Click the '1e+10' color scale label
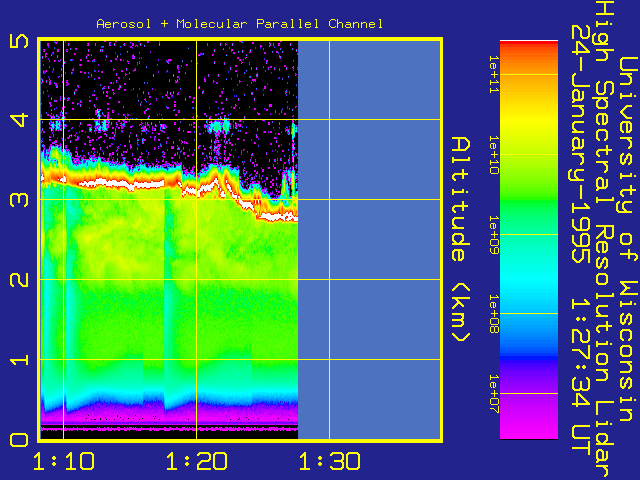Image resolution: width=640 pixels, height=480 pixels. (x=494, y=155)
